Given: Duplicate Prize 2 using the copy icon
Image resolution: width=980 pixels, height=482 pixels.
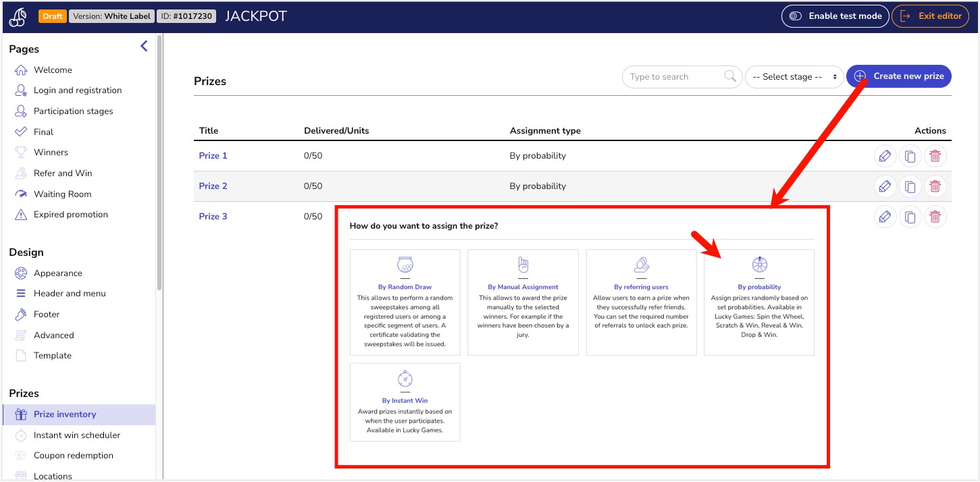Looking at the screenshot, I should click(910, 186).
